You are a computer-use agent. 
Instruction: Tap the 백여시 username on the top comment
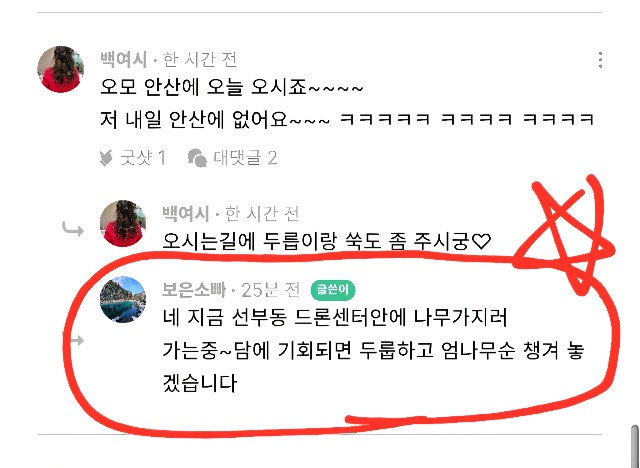click(x=123, y=60)
